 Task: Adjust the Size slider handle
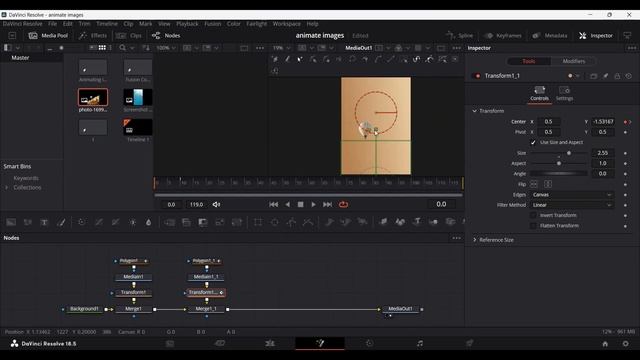pyautogui.click(x=569, y=153)
